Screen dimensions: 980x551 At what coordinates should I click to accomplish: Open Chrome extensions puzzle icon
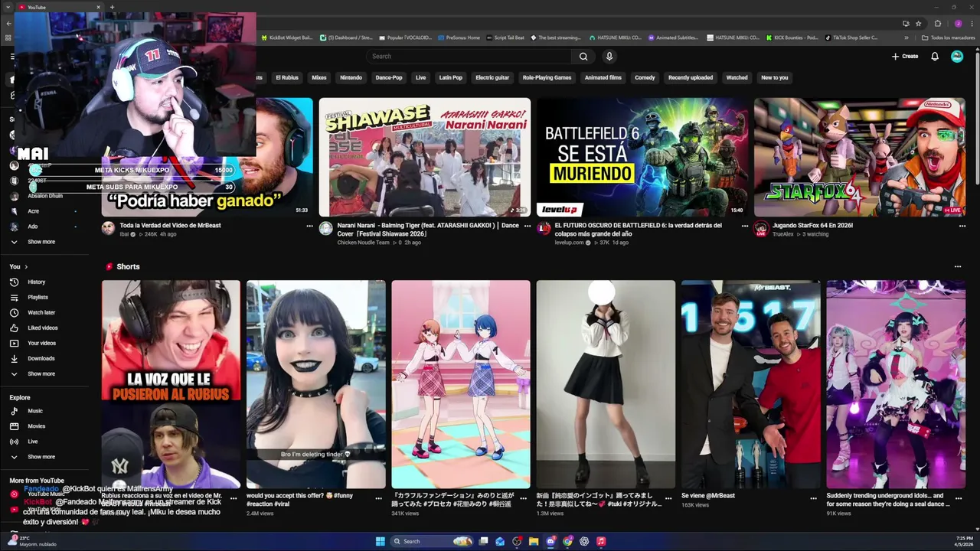[x=938, y=24]
